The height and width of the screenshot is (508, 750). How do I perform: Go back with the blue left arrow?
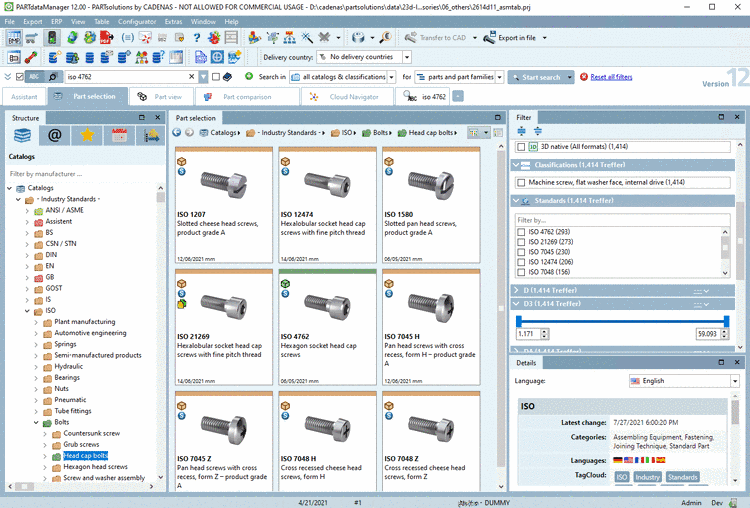pos(176,133)
